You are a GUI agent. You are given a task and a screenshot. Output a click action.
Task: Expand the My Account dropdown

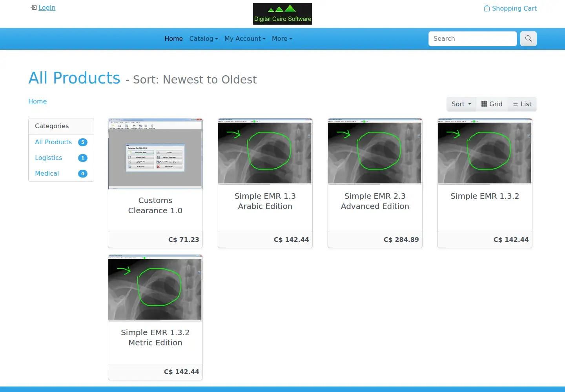[245, 38]
